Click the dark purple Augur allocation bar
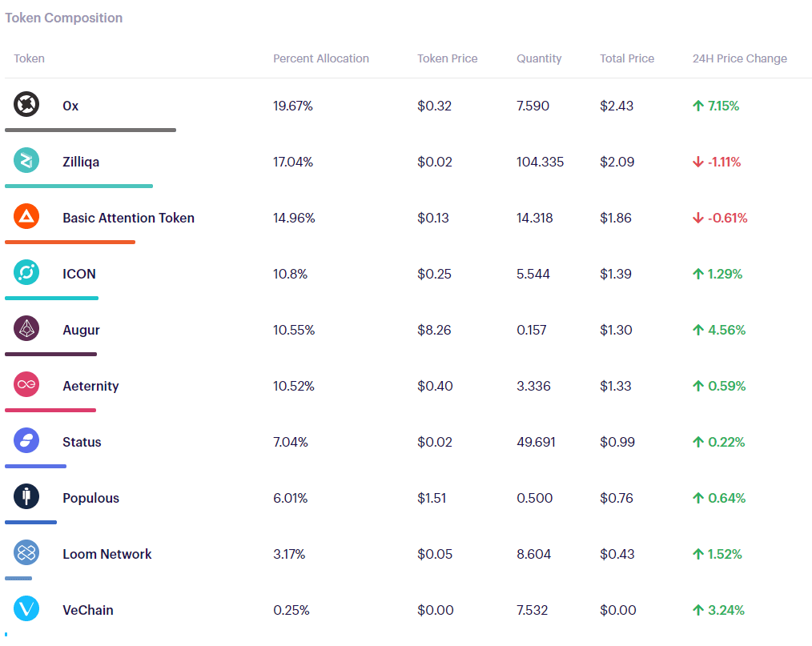812x646 pixels. pyautogui.click(x=50, y=354)
